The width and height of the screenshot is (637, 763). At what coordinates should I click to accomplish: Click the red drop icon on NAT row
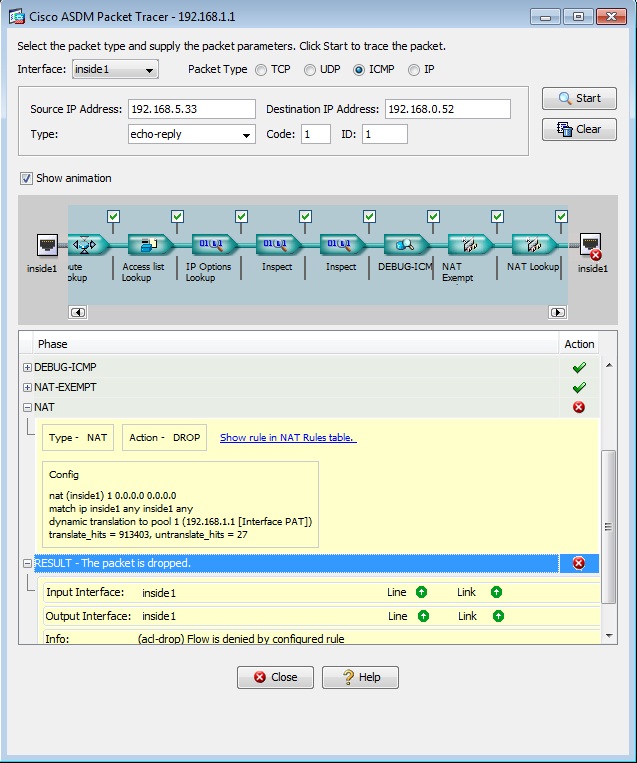pos(579,407)
